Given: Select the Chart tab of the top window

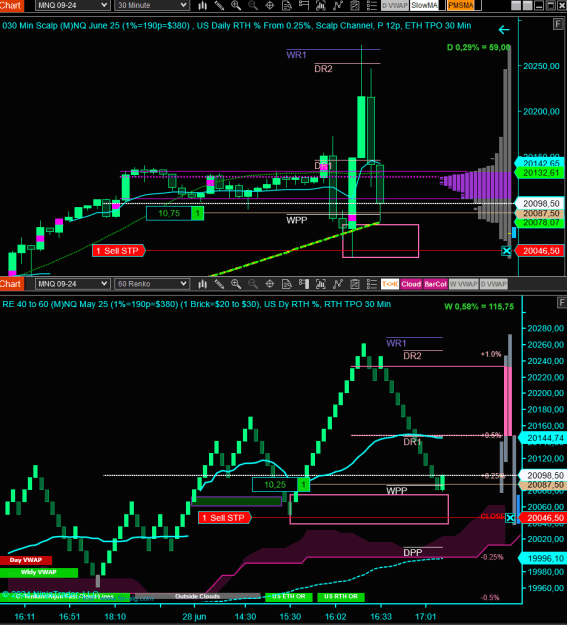Looking at the screenshot, I should 12,5.
